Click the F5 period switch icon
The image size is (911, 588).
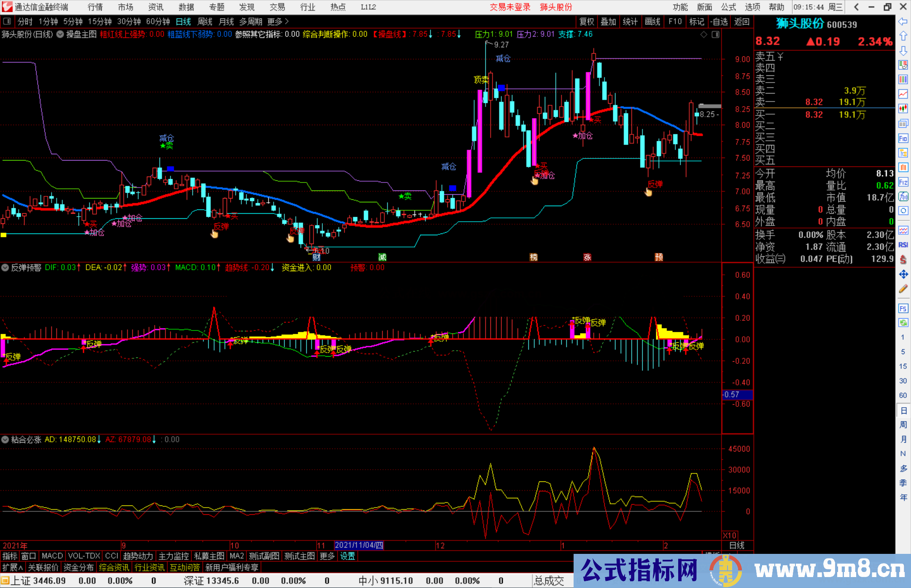point(903,309)
